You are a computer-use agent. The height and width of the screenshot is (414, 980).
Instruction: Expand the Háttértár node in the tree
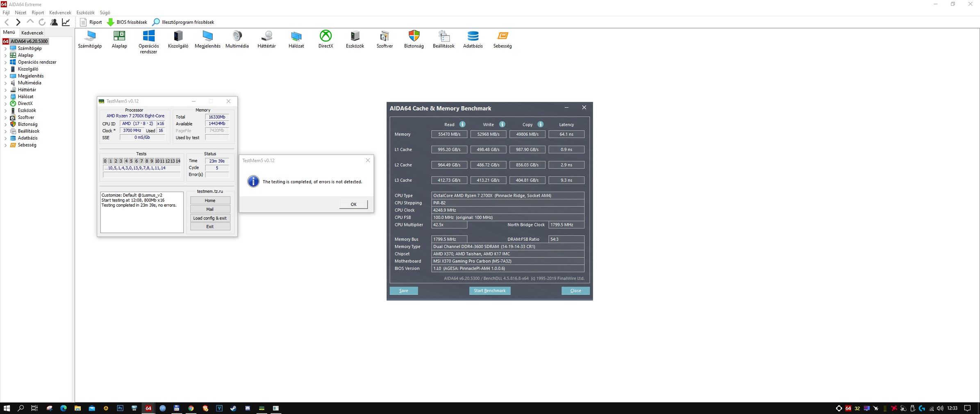[5, 90]
